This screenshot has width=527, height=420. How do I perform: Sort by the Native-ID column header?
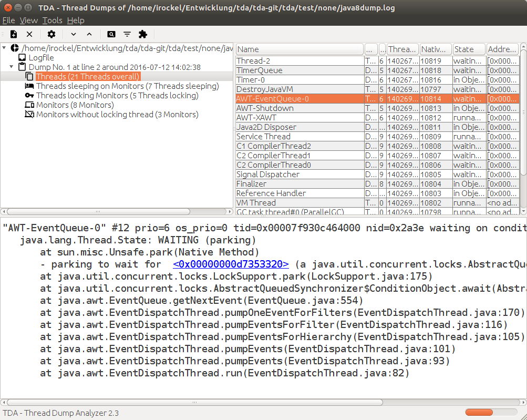(x=435, y=49)
